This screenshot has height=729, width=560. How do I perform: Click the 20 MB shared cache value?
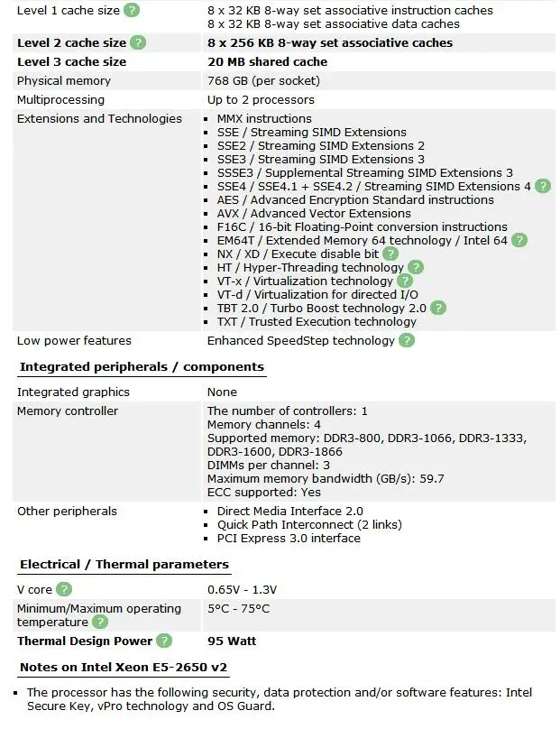[267, 61]
